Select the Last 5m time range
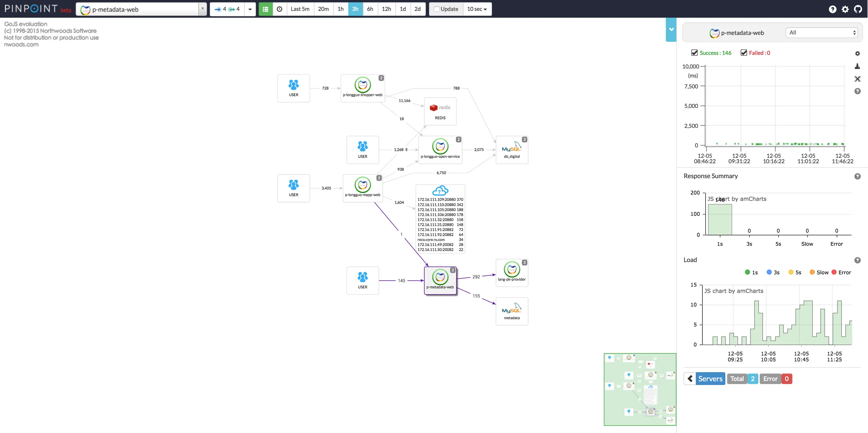The height and width of the screenshot is (433, 868). pos(300,9)
